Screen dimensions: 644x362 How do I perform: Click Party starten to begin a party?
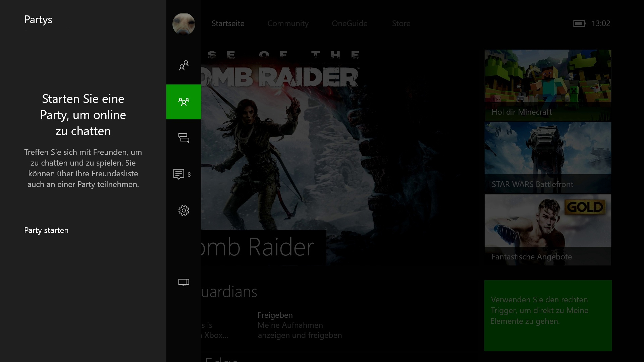46,230
